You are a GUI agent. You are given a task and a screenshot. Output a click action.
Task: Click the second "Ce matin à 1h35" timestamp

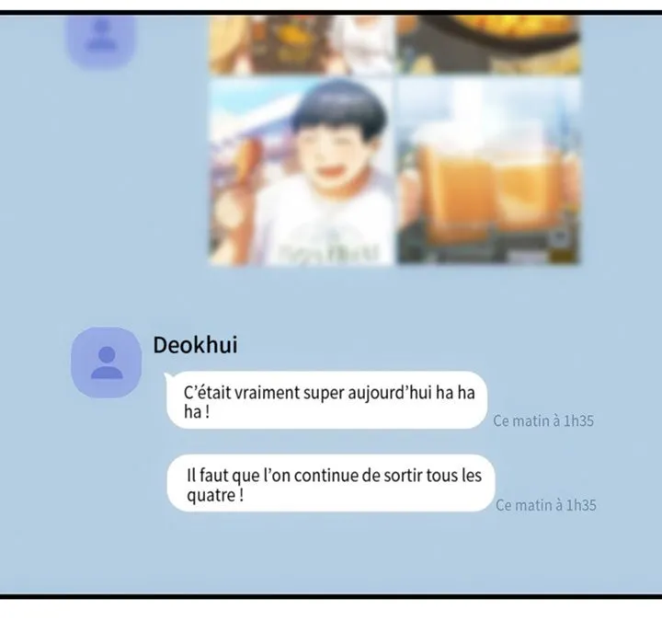[x=546, y=505]
